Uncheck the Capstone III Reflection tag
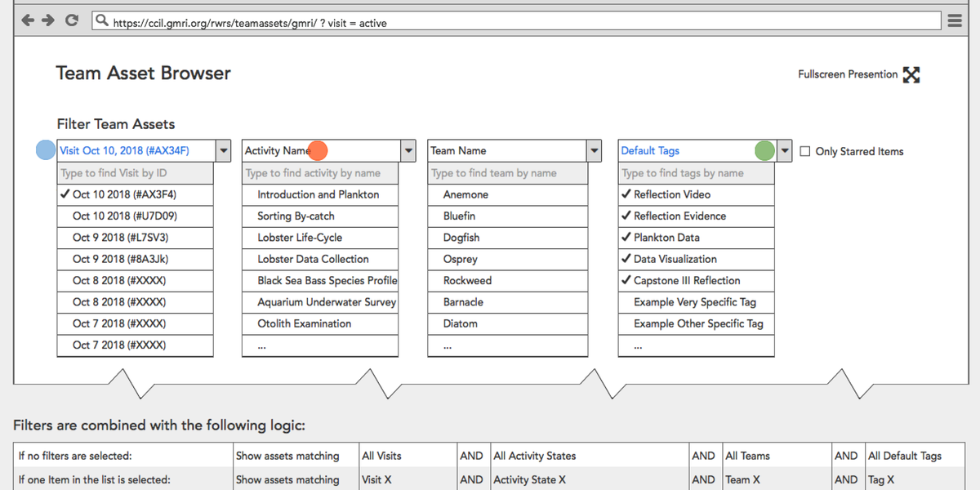 point(696,280)
